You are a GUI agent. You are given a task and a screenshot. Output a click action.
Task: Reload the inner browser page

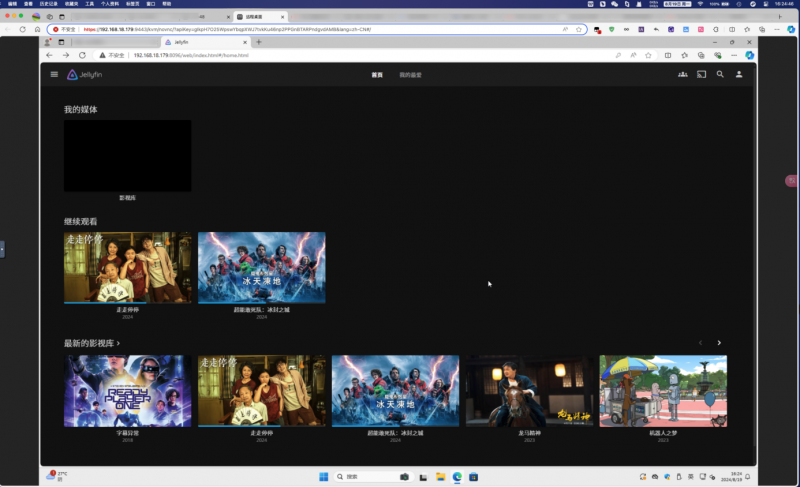[x=81, y=55]
